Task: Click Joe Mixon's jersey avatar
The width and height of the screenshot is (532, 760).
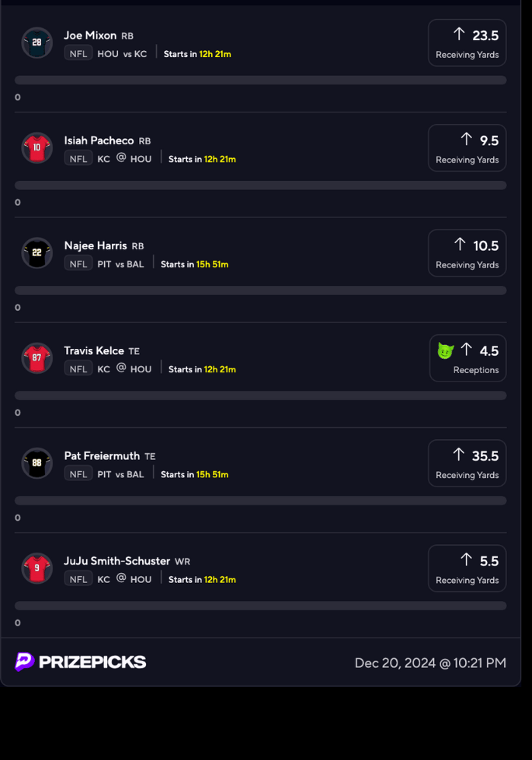Action: coord(36,43)
